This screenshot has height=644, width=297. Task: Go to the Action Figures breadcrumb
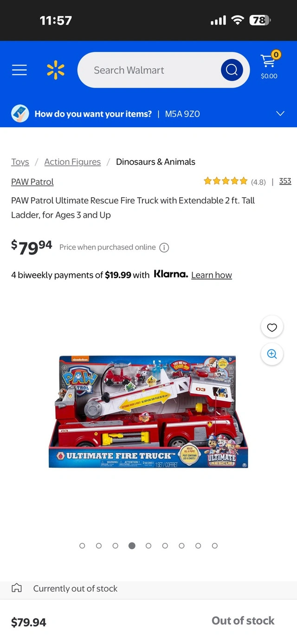pos(72,162)
